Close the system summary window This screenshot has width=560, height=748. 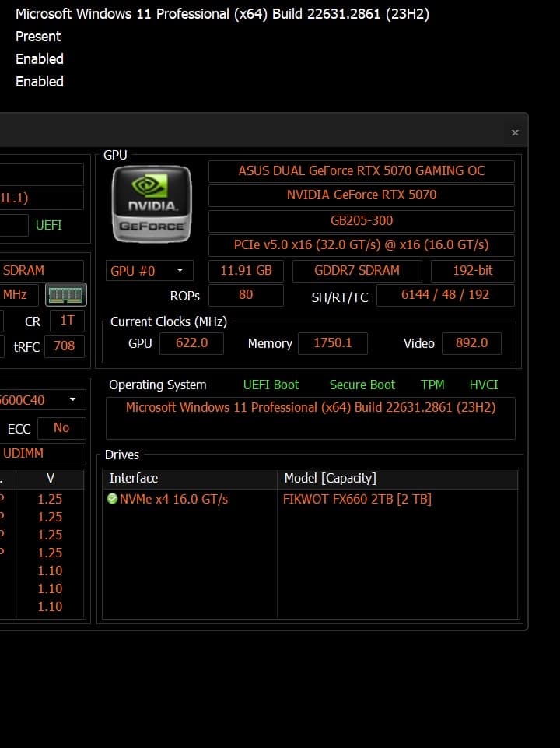[x=515, y=132]
